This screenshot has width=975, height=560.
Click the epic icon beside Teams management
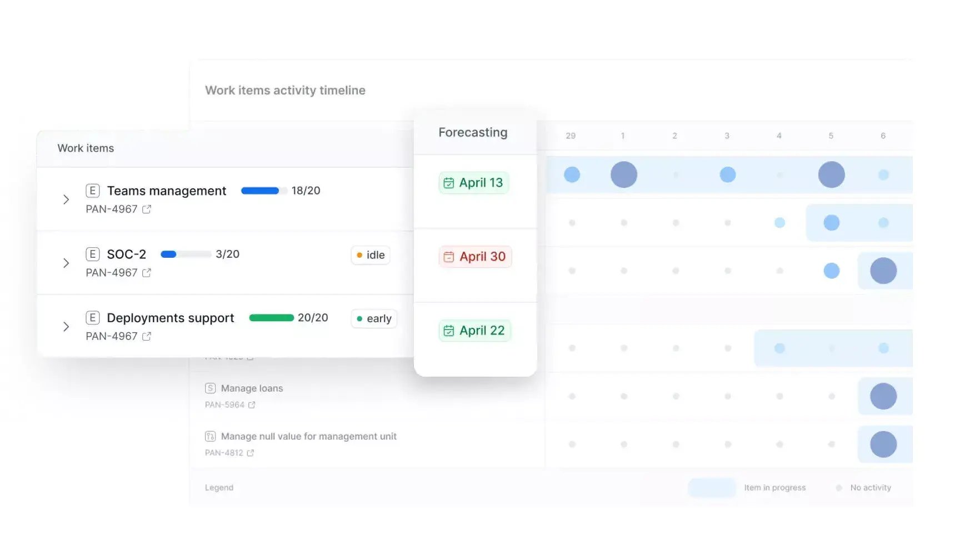pyautogui.click(x=92, y=191)
